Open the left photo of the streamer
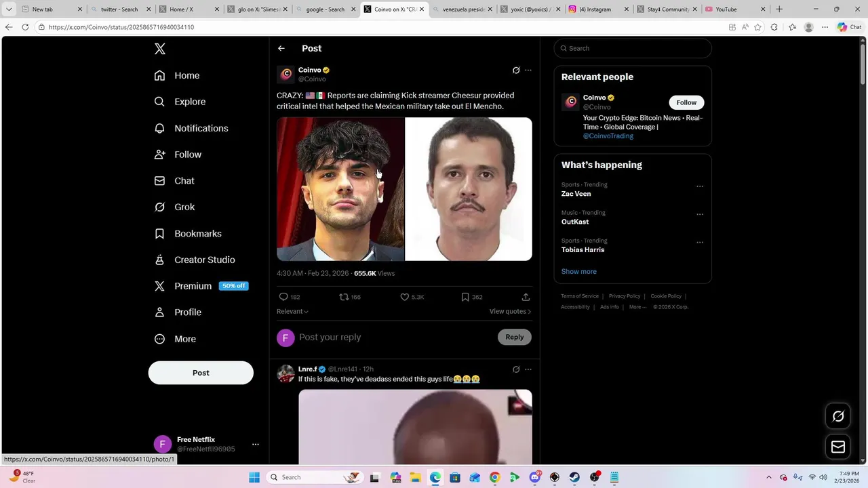The height and width of the screenshot is (488, 868). tap(340, 189)
